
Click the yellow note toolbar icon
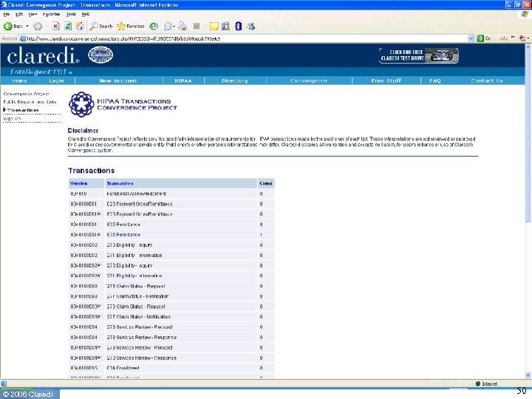pyautogui.click(x=214, y=26)
